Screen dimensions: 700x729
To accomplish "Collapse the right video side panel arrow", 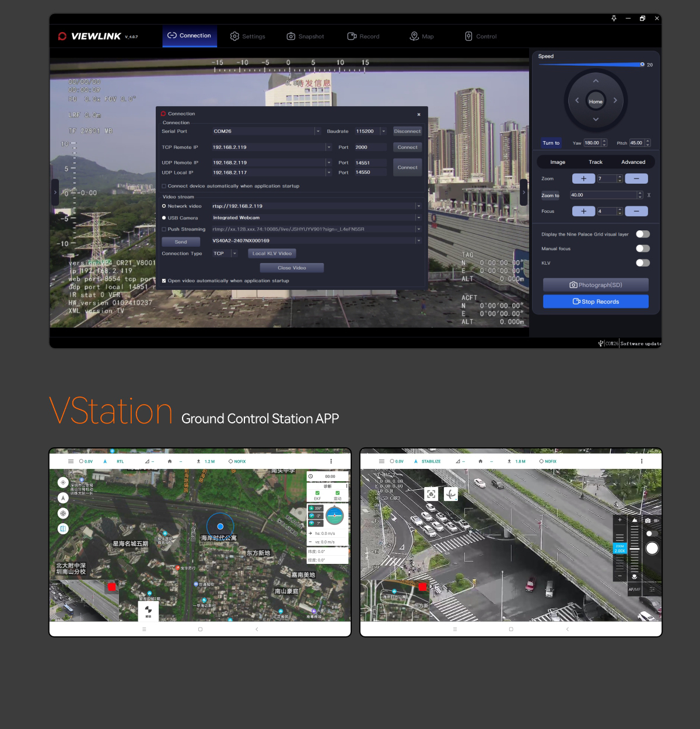I will pyautogui.click(x=524, y=192).
